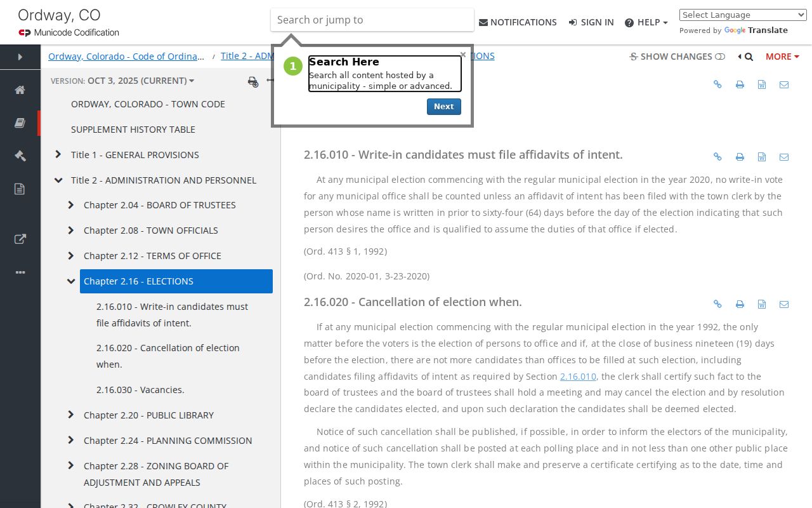The image size is (812, 508).
Task: Click the gavel icon in the sidebar
Action: point(20,156)
